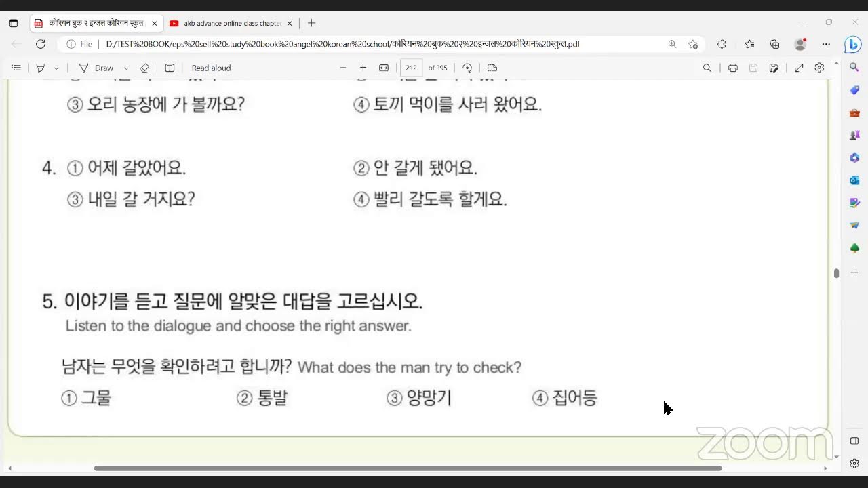
Task: Open Draw pen options dropdown
Action: click(126, 68)
